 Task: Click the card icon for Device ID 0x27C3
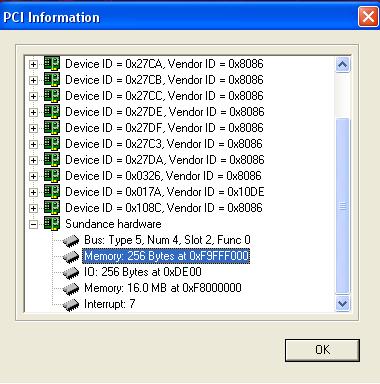(52, 143)
